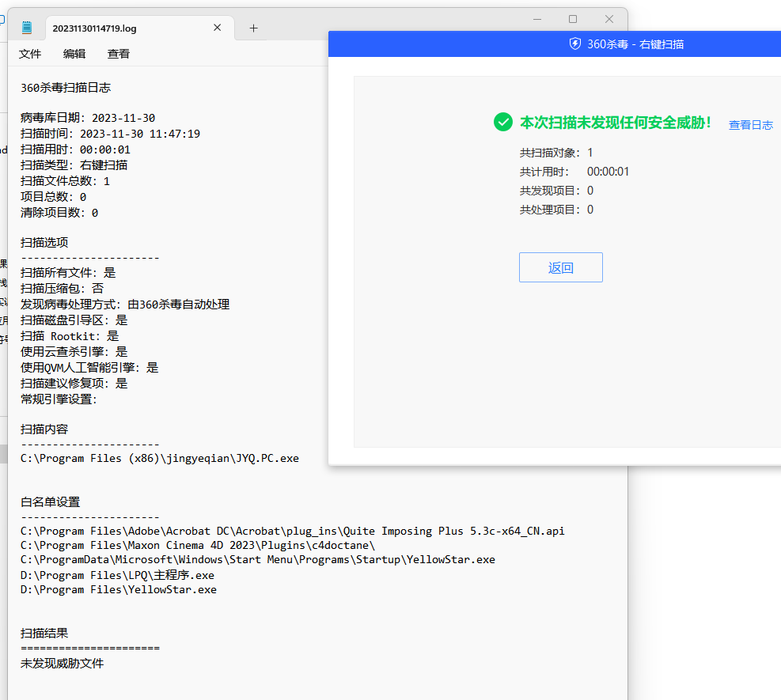Screen dimensions: 781x700
Task: Click the 共处理项目: 0 line
Action: (x=556, y=210)
